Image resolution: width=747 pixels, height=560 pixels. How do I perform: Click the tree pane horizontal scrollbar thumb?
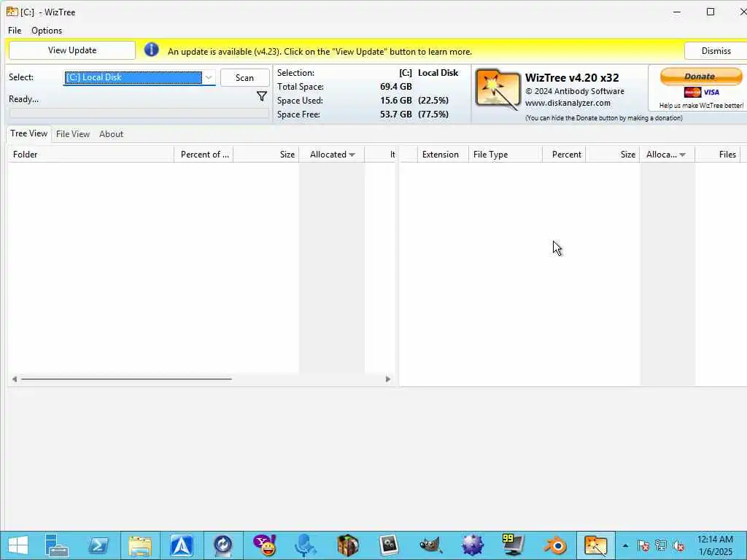[x=126, y=379]
